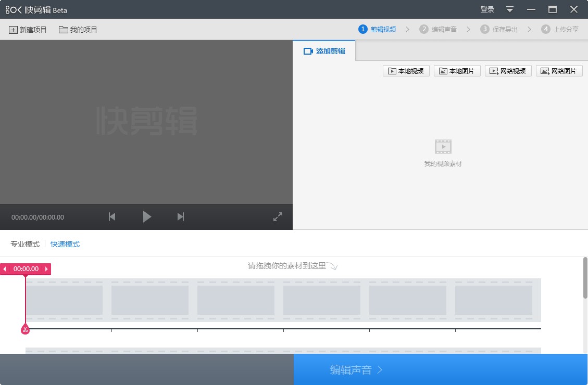Jump to previous frame in player
This screenshot has height=385, width=588.
(x=112, y=217)
